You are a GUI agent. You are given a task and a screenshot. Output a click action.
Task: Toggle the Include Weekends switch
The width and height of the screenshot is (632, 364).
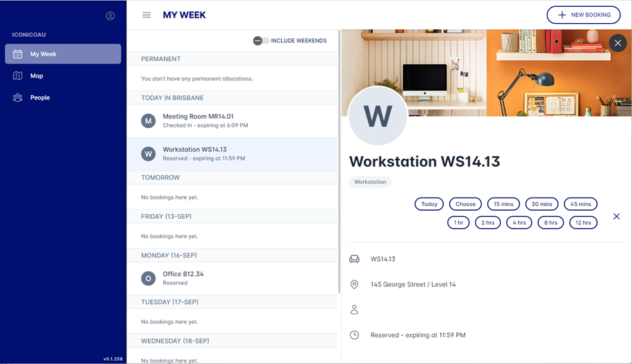[261, 41]
